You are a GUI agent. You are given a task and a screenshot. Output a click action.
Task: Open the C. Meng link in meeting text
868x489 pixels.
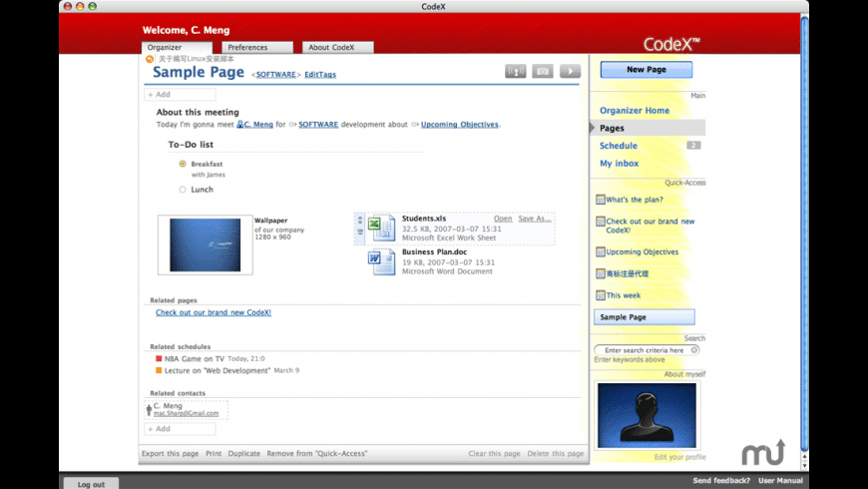pyautogui.click(x=258, y=125)
